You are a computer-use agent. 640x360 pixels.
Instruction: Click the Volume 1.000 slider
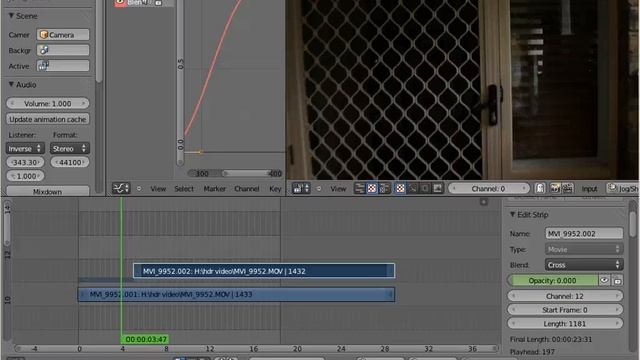[48, 104]
